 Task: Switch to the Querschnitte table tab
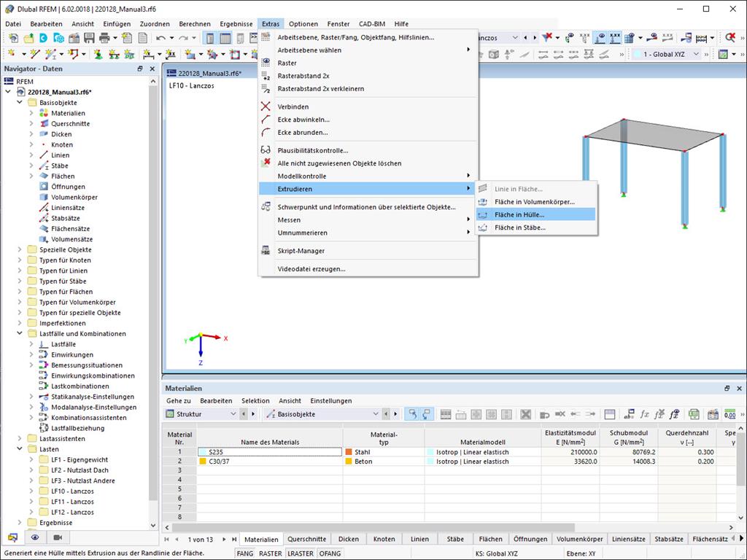coord(307,539)
